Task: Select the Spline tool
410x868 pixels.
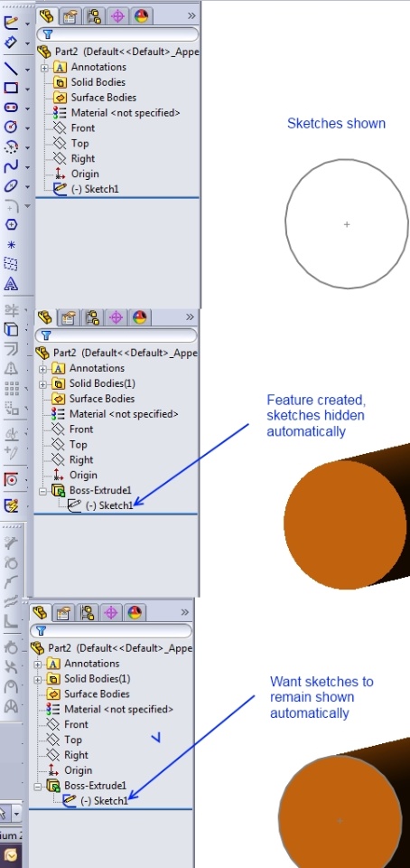Action: (x=11, y=166)
